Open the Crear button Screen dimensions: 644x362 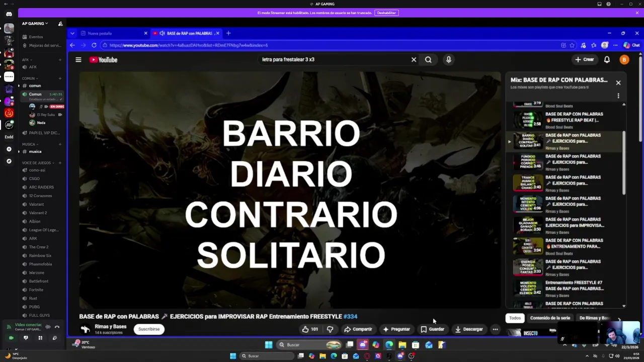(x=585, y=60)
